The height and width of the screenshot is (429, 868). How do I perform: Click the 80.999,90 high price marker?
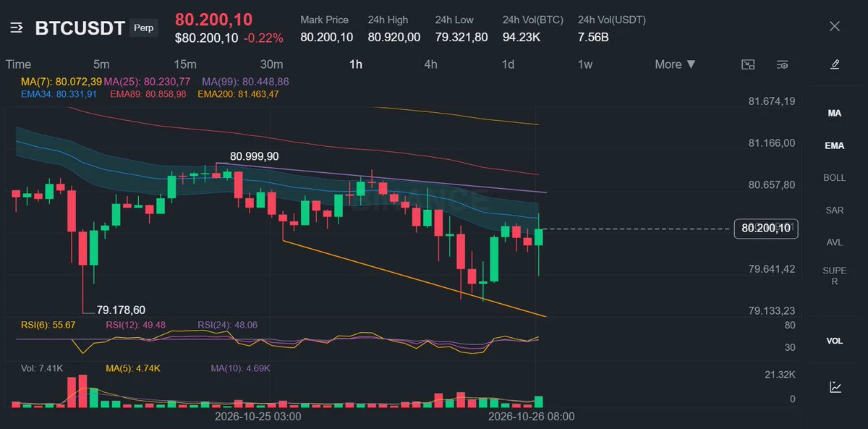[255, 156]
